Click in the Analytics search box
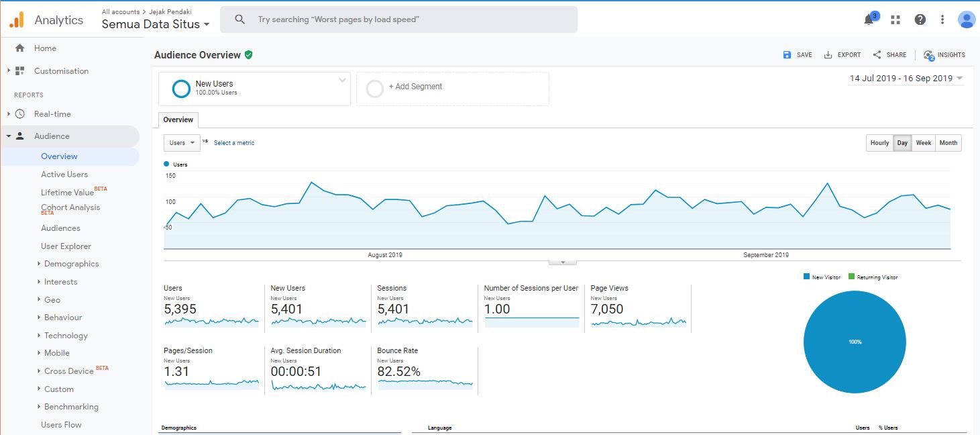This screenshot has height=435, width=980. [398, 19]
